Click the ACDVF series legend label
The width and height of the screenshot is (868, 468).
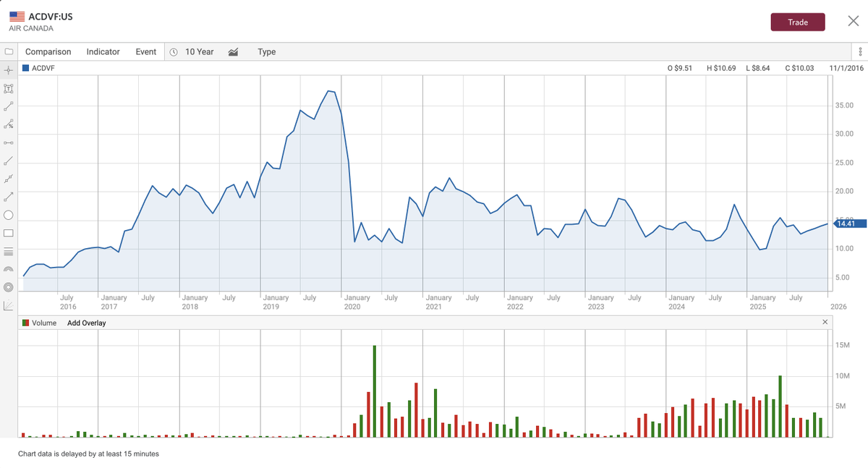tap(44, 68)
